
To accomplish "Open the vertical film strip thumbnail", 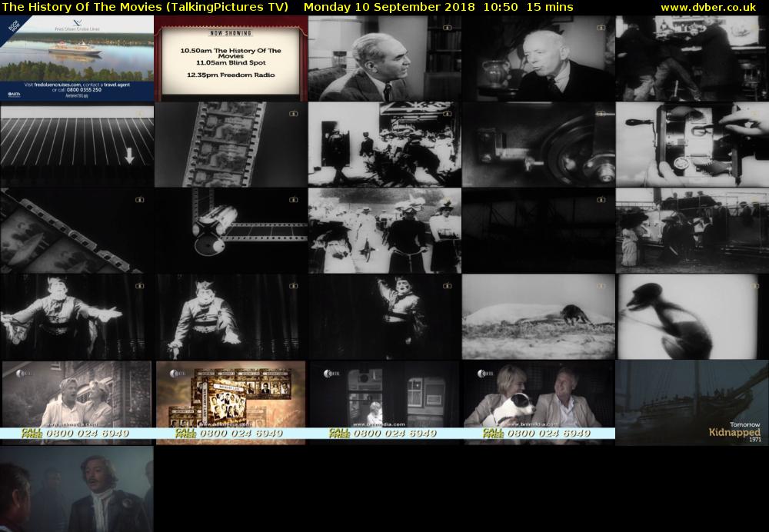I will tap(231, 145).
